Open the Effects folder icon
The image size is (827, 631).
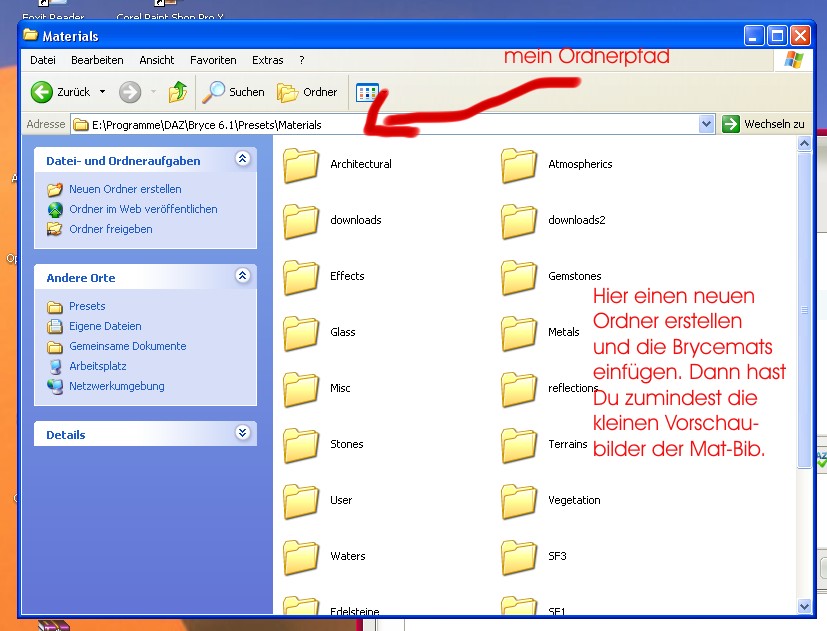coord(301,277)
